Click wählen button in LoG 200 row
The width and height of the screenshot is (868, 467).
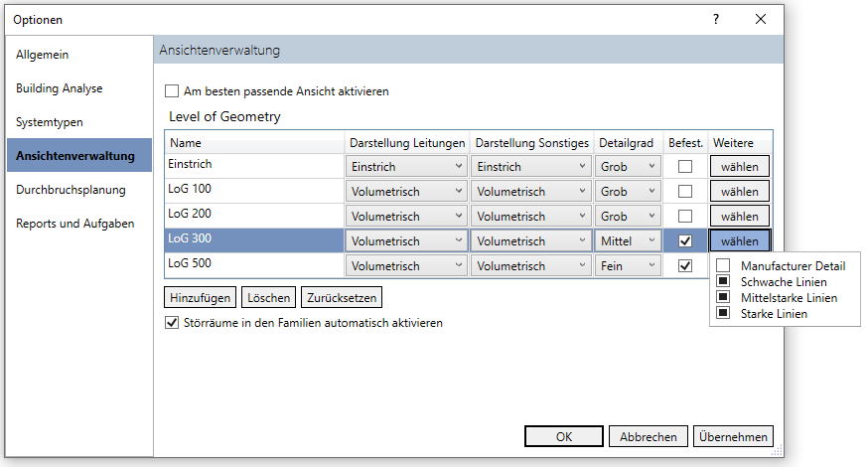[739, 217]
